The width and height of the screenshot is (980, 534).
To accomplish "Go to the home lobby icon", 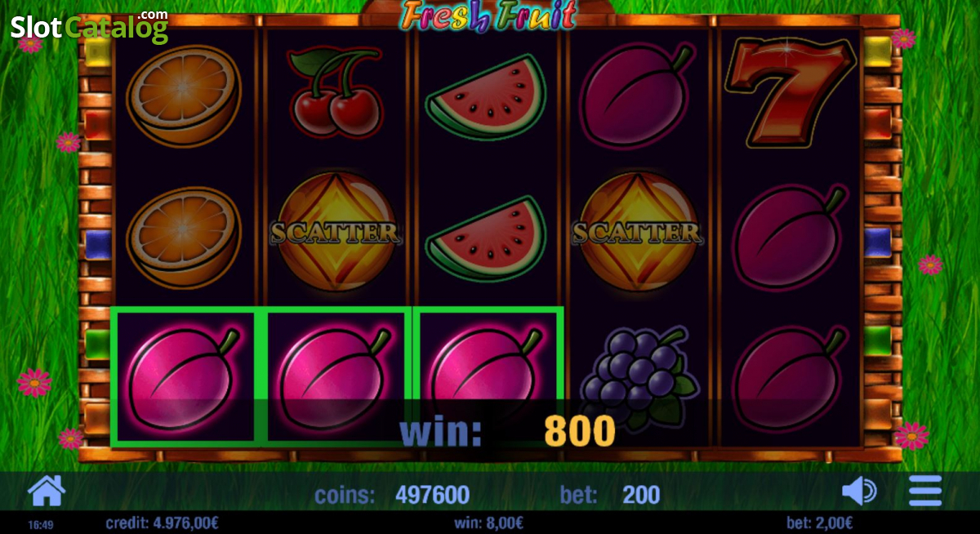I will [x=47, y=491].
